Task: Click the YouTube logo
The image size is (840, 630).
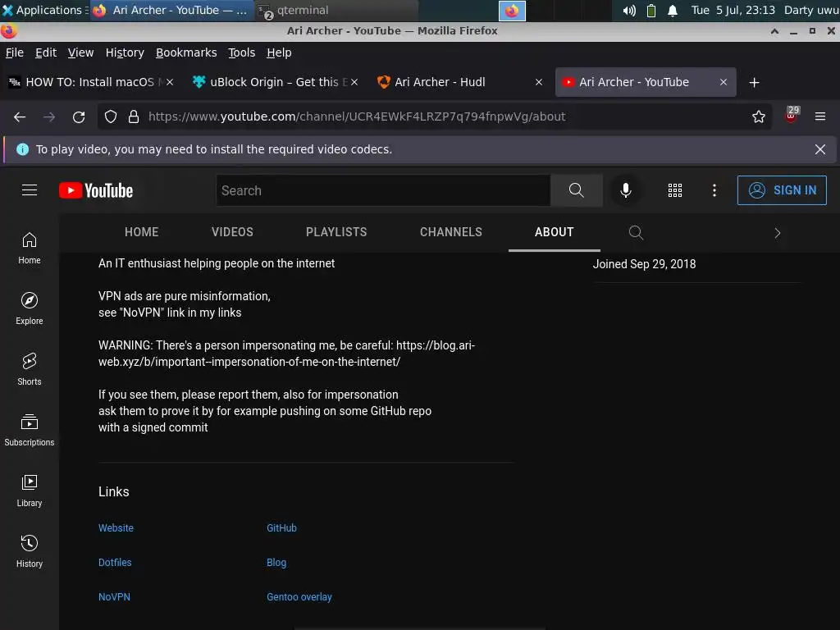Action: (x=96, y=190)
